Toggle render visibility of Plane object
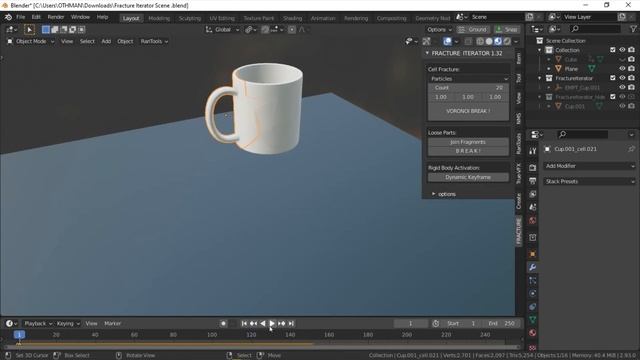Viewport: 640px width, 360px height. [631, 69]
